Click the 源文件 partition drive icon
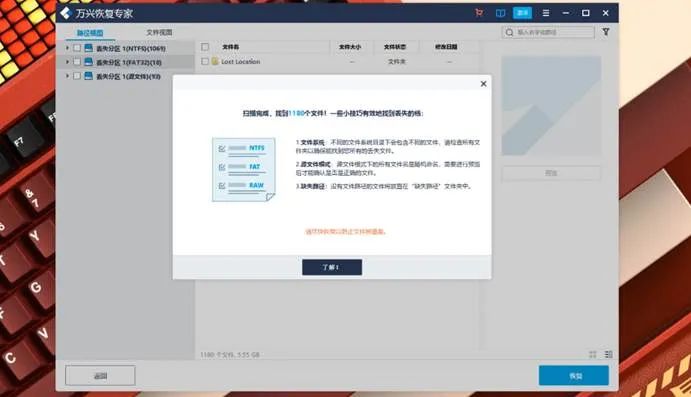691x397 pixels. tap(89, 76)
